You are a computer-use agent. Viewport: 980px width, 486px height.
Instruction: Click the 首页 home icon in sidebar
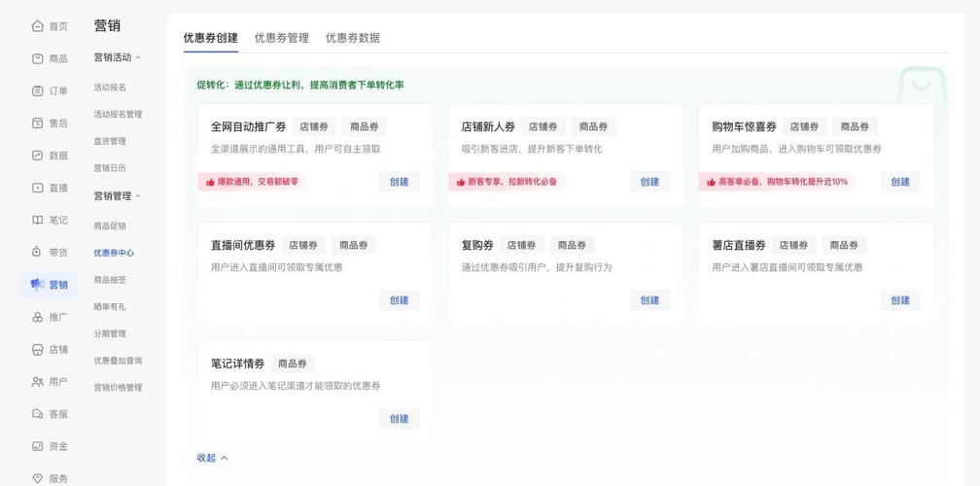click(x=38, y=26)
